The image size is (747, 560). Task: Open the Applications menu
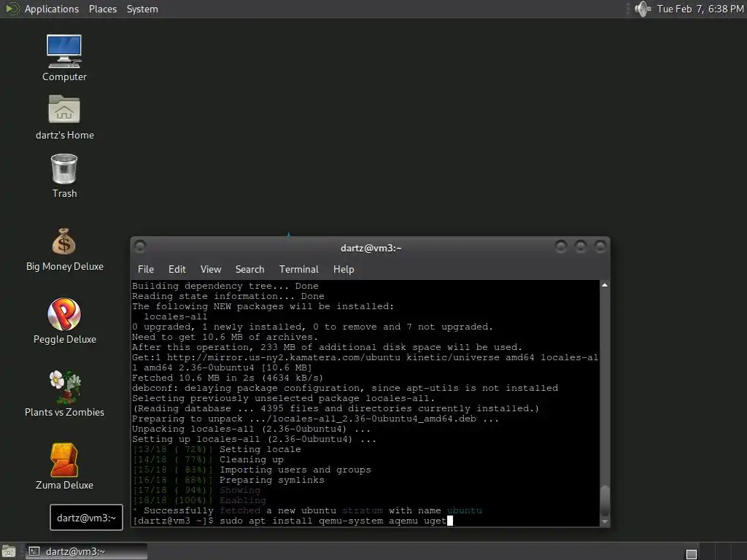pyautogui.click(x=52, y=9)
